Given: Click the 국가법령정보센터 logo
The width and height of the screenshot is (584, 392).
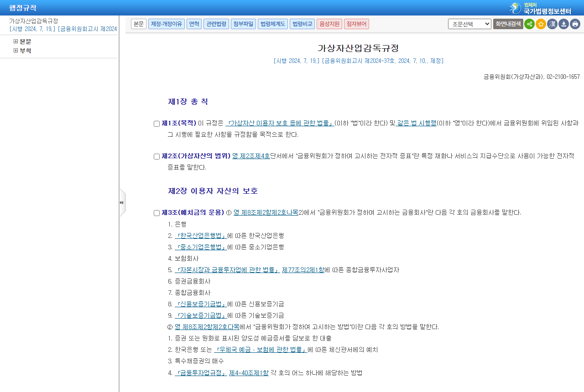Looking at the screenshot, I should (x=541, y=8).
